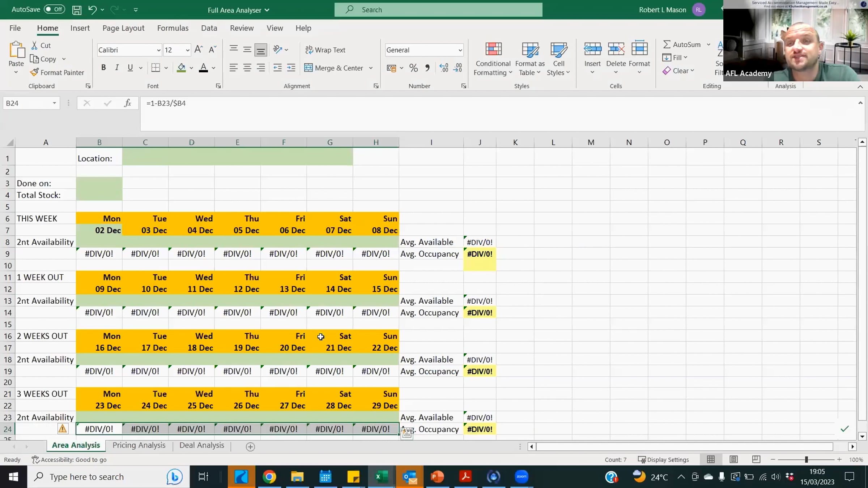Click the Save icon in title bar
Viewport: 868px width, 488px height.
77,10
